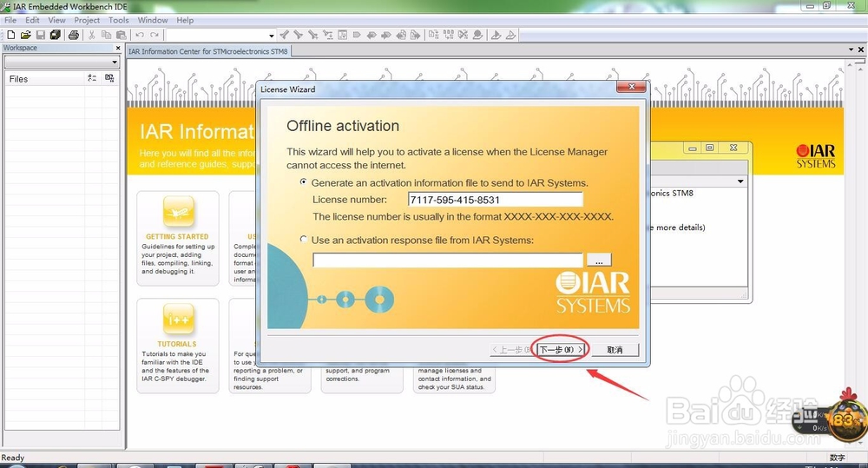Create a new document with the New icon
Screen dimensions: 868x468
tap(10, 35)
